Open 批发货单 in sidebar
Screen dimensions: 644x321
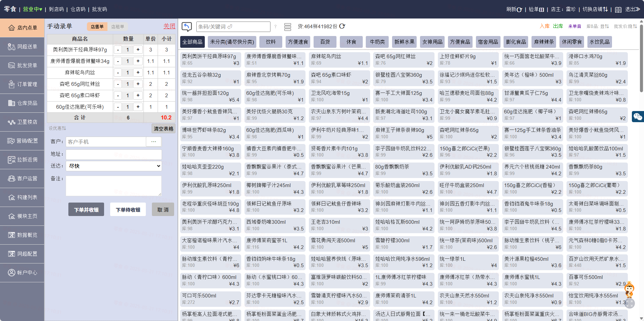tap(22, 66)
